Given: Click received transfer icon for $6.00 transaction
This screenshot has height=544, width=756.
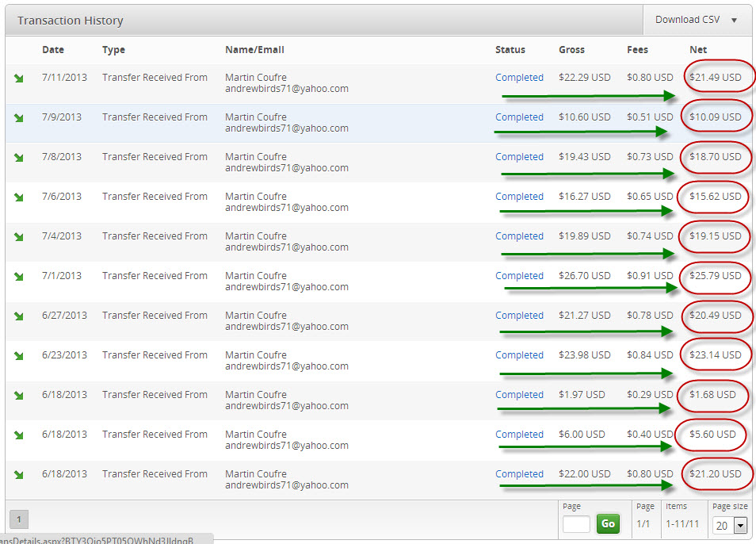Looking at the screenshot, I should pos(19,435).
